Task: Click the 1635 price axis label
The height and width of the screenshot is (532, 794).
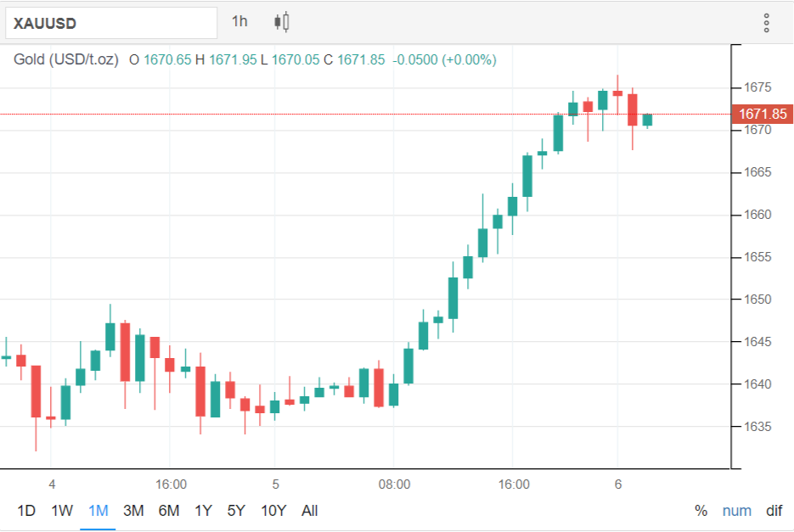Action: [x=757, y=427]
